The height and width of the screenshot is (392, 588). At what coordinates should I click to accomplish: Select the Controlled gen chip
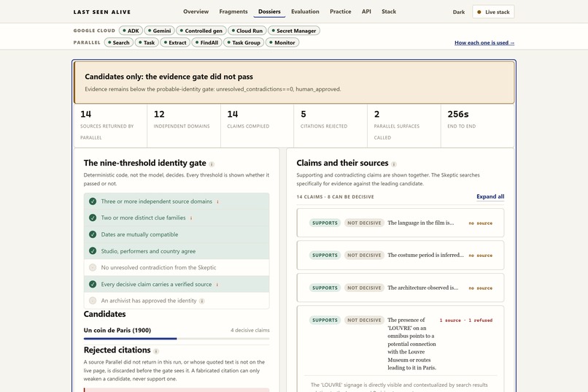tap(201, 31)
